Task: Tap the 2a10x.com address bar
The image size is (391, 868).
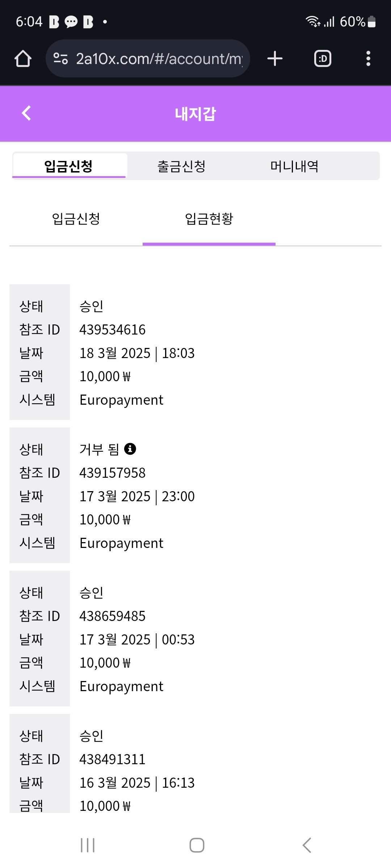Action: (x=159, y=59)
